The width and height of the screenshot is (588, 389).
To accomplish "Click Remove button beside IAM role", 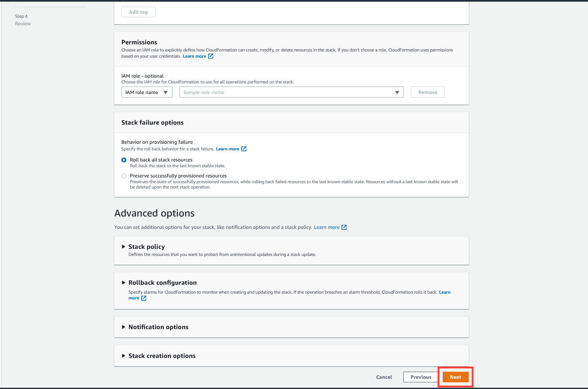I will [x=428, y=92].
